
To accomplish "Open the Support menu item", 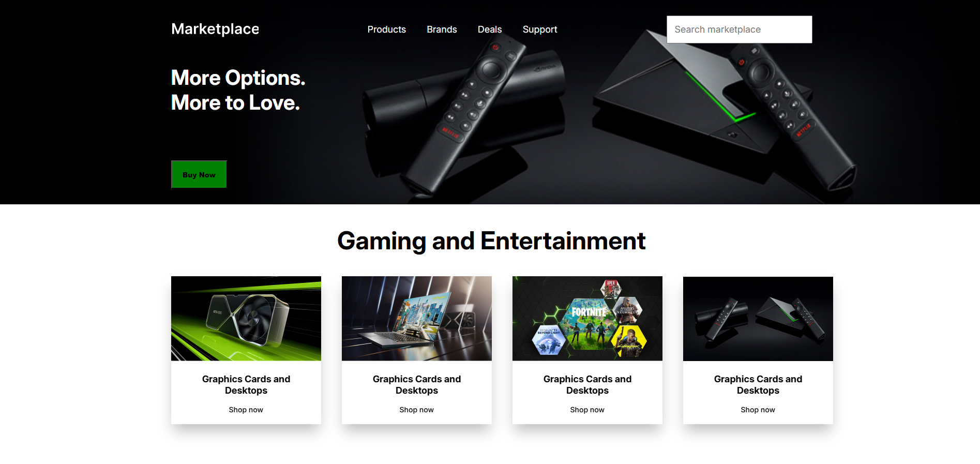I will (540, 29).
